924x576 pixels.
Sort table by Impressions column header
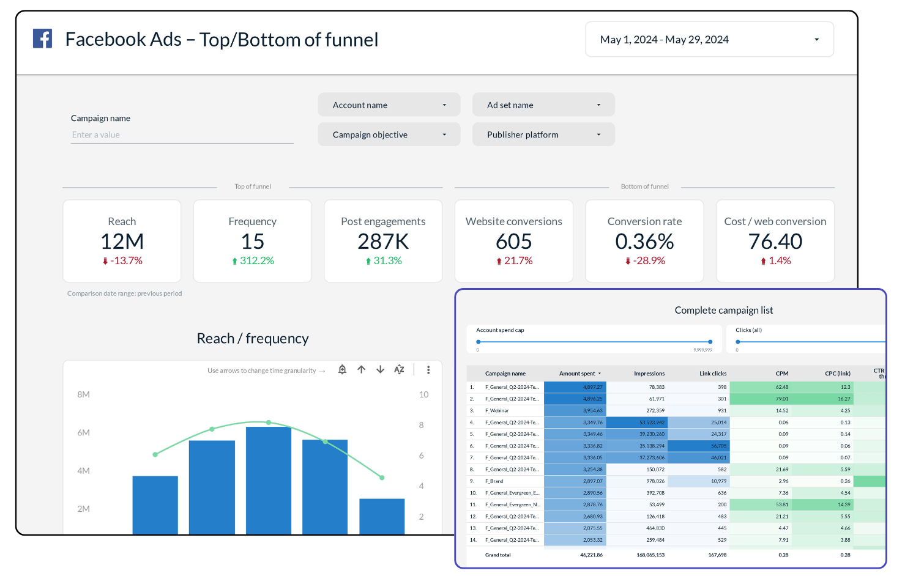pos(649,374)
